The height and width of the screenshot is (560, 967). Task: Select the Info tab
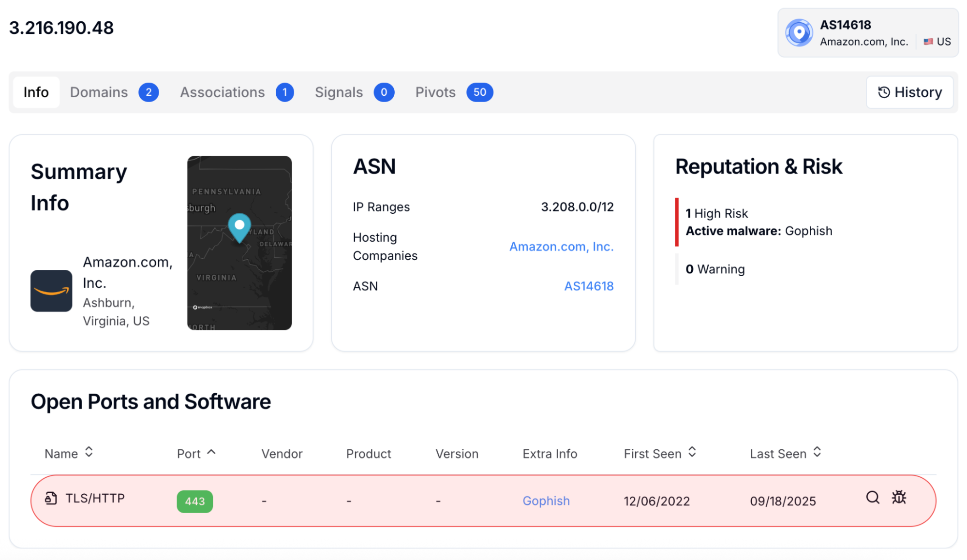(36, 92)
